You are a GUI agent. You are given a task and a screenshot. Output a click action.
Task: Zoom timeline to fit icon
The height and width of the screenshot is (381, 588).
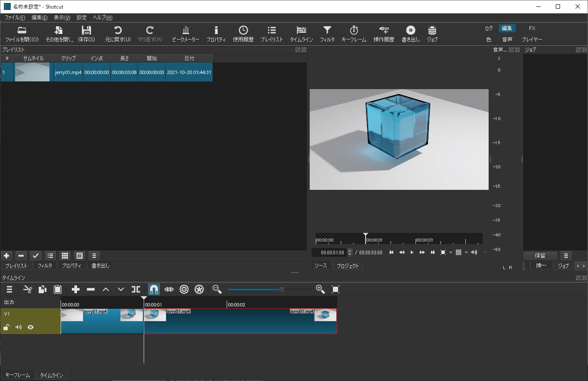click(336, 289)
